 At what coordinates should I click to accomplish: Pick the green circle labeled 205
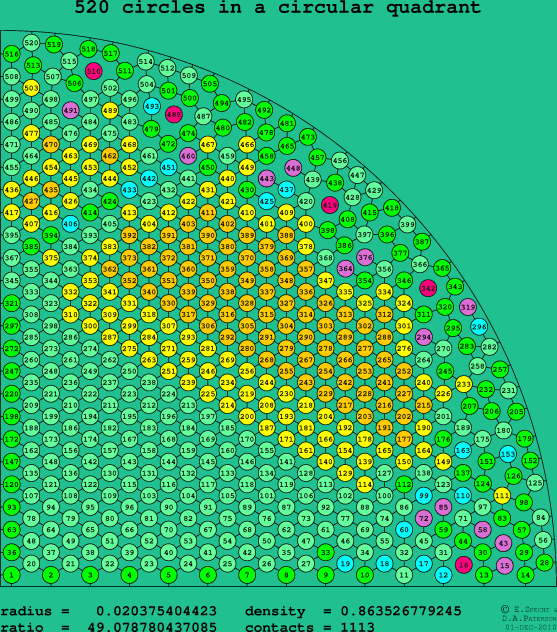click(x=516, y=412)
